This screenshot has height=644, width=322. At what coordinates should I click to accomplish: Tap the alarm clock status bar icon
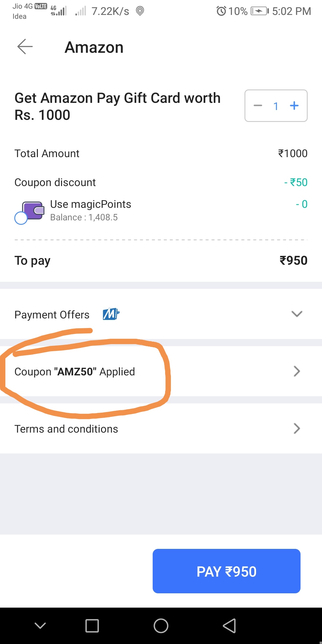(x=221, y=11)
